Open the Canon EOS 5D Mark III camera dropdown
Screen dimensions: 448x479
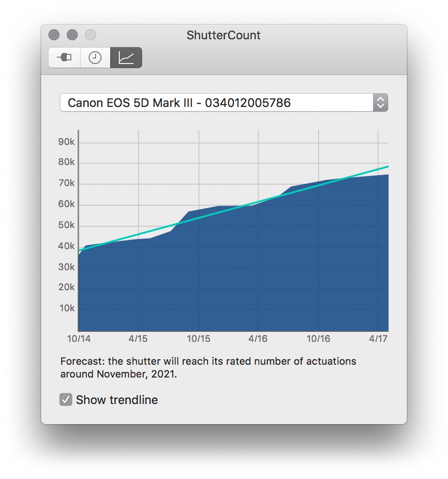click(224, 103)
